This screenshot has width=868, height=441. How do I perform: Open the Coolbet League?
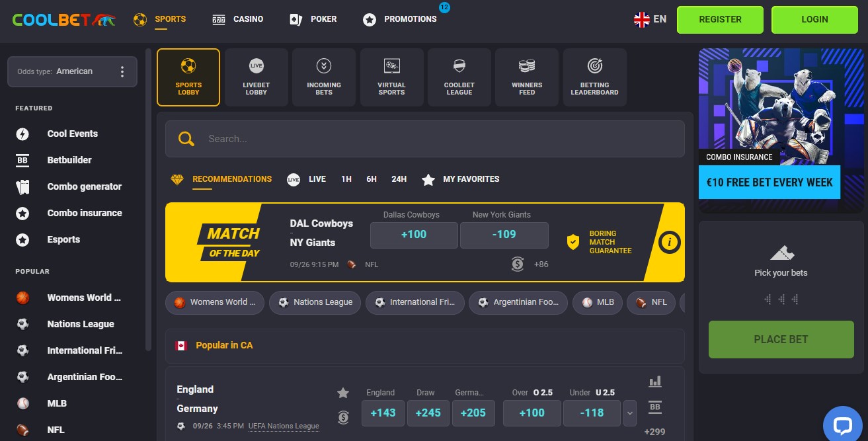click(459, 77)
